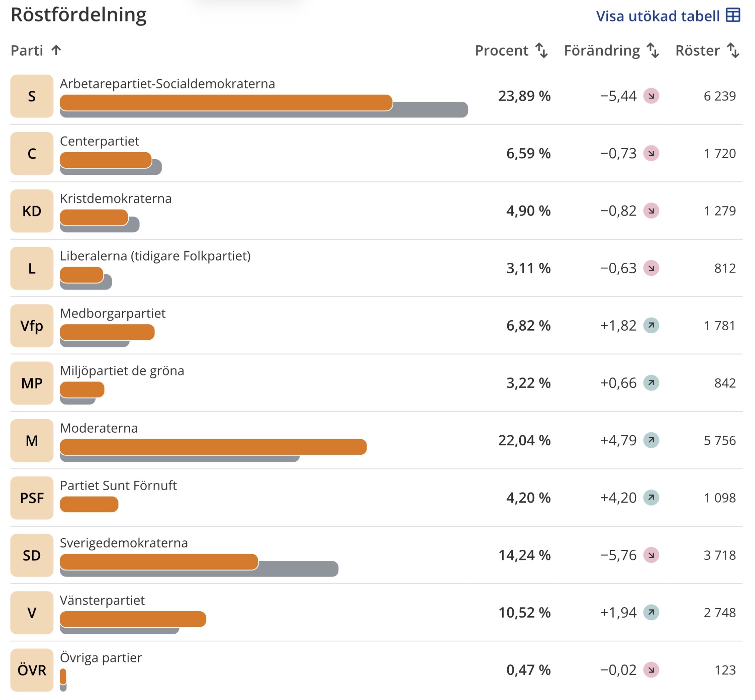Click the down arrow beside −5,44
This screenshot has width=755, height=700.
click(651, 96)
